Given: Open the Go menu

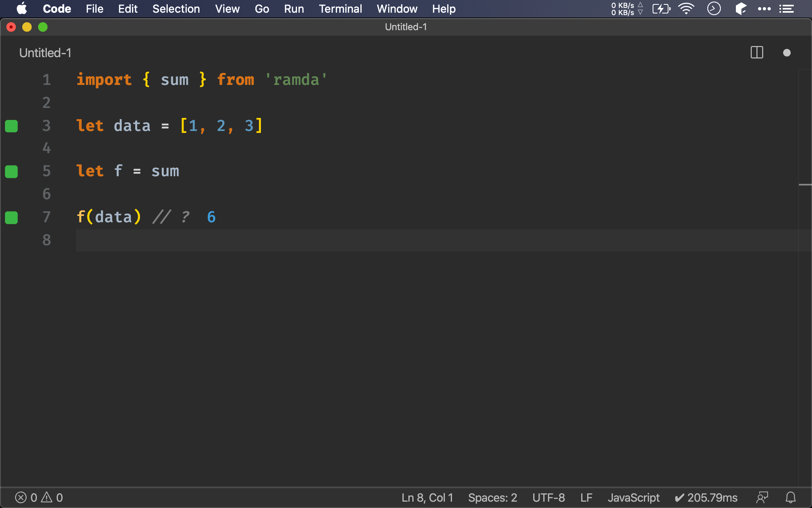Looking at the screenshot, I should 262,9.
